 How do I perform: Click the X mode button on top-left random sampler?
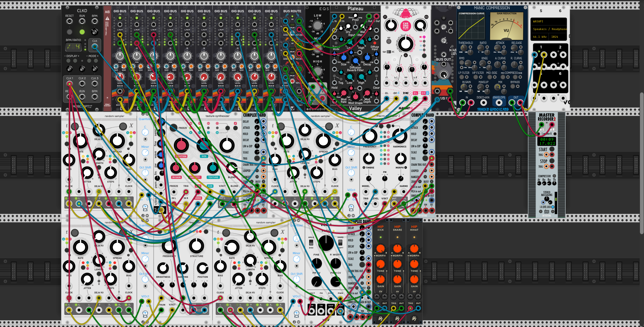[x=123, y=126]
